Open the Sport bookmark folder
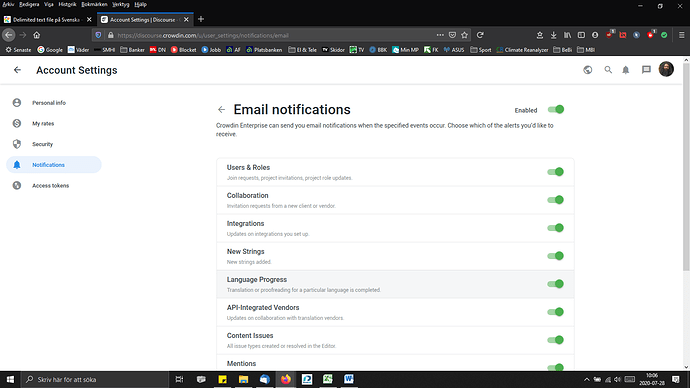 pyautogui.click(x=481, y=50)
